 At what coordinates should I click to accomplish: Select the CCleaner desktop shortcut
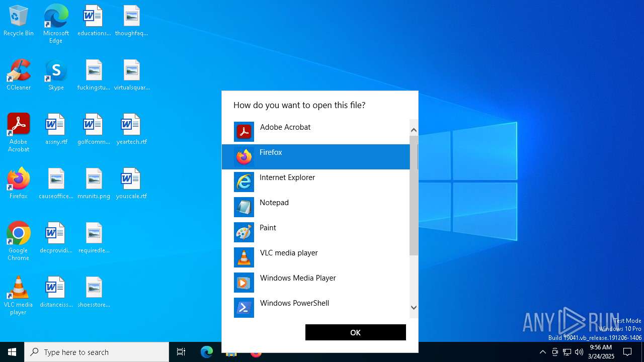pyautogui.click(x=19, y=75)
